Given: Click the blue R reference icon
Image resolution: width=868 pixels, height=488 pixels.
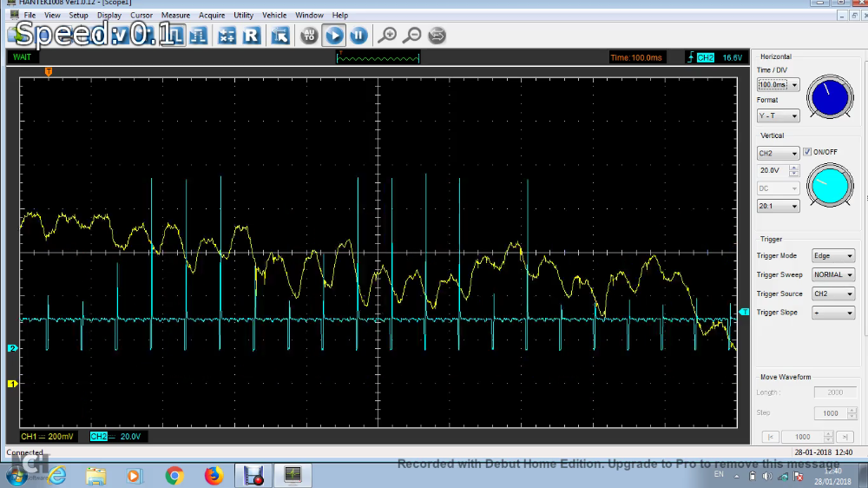Looking at the screenshot, I should (251, 36).
